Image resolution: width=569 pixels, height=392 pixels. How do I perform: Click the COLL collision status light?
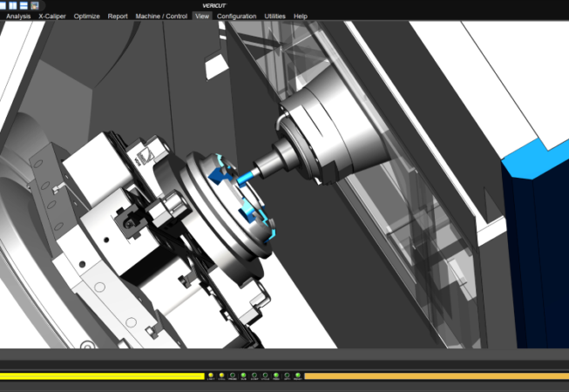click(221, 375)
